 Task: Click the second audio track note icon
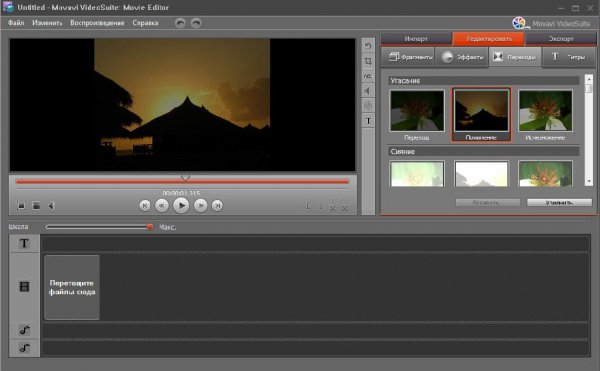click(24, 348)
